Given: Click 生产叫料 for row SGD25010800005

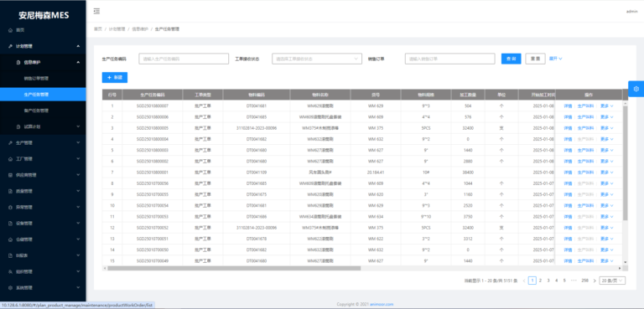Looking at the screenshot, I should coord(585,128).
